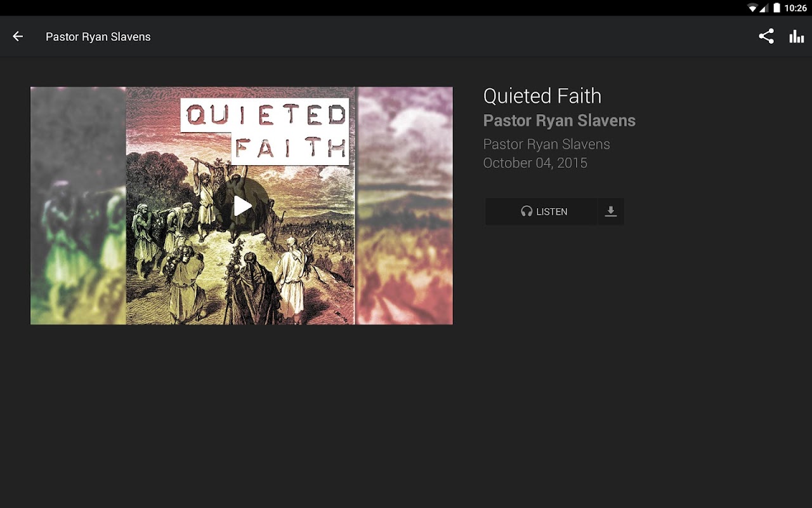The height and width of the screenshot is (508, 812).
Task: Tap the Pastor Ryan Slavens header title
Action: point(98,37)
